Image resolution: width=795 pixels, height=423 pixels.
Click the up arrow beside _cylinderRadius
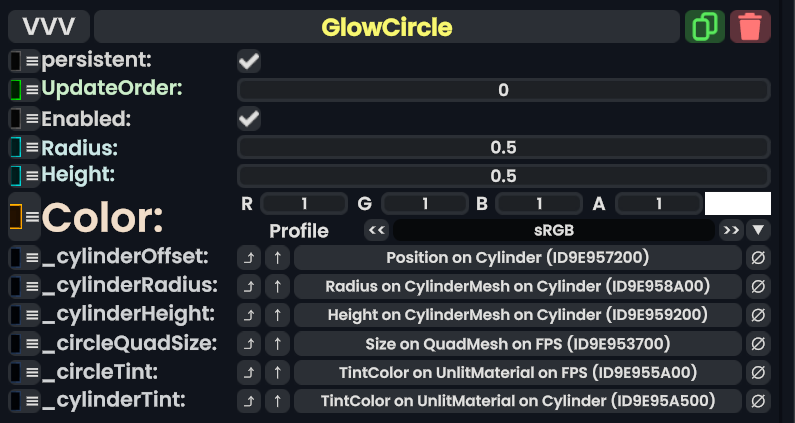[277, 286]
